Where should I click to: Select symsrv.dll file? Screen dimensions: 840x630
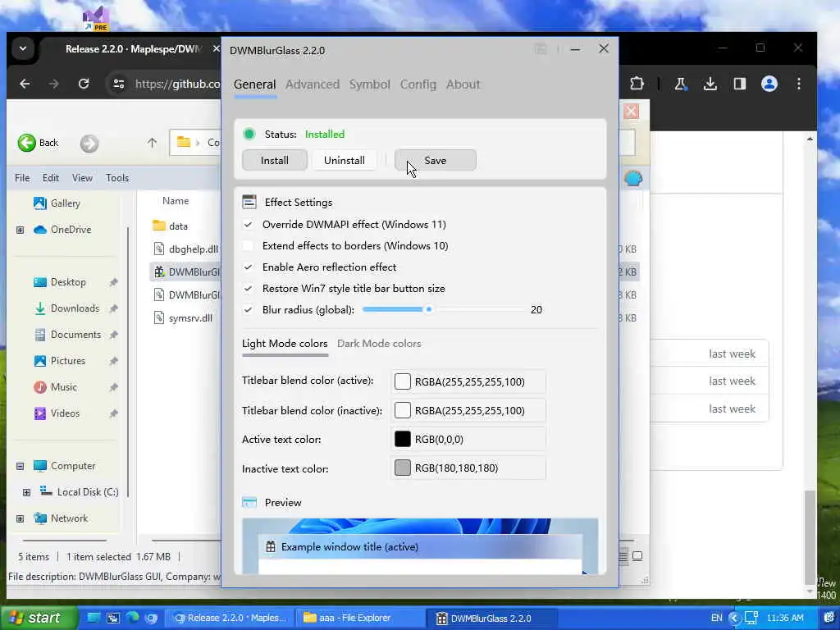183,318
